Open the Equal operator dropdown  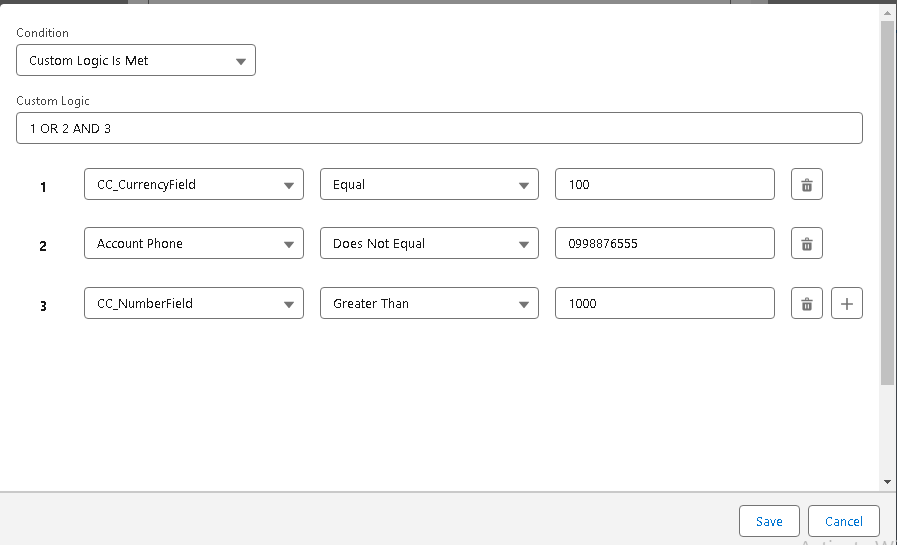(429, 185)
